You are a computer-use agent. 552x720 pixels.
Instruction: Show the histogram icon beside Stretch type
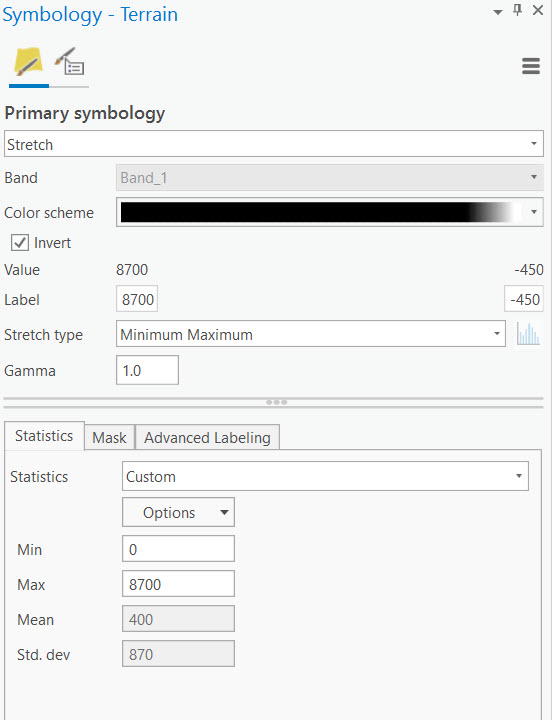click(528, 334)
